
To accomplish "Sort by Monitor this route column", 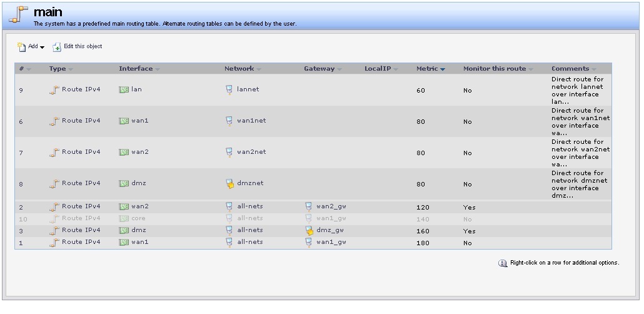I will click(x=498, y=69).
